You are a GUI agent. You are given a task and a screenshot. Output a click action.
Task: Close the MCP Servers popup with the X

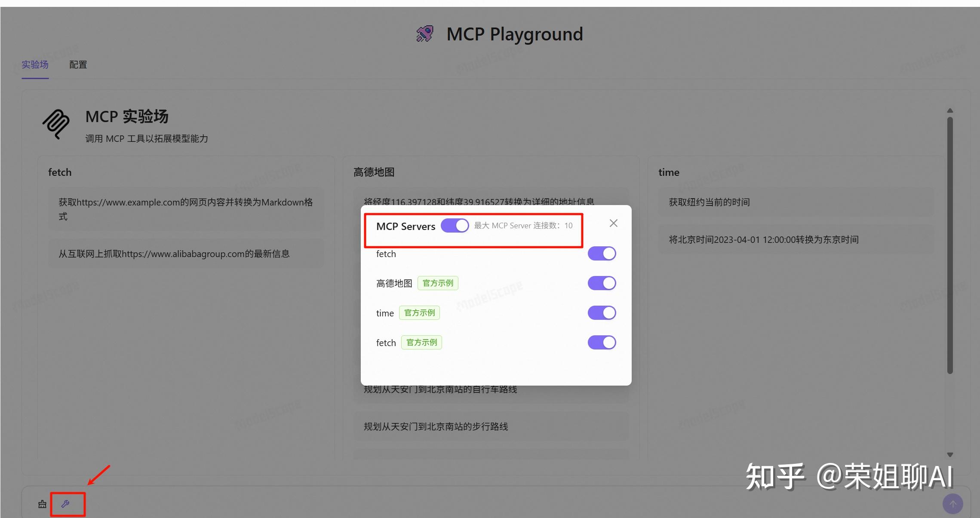click(x=613, y=223)
